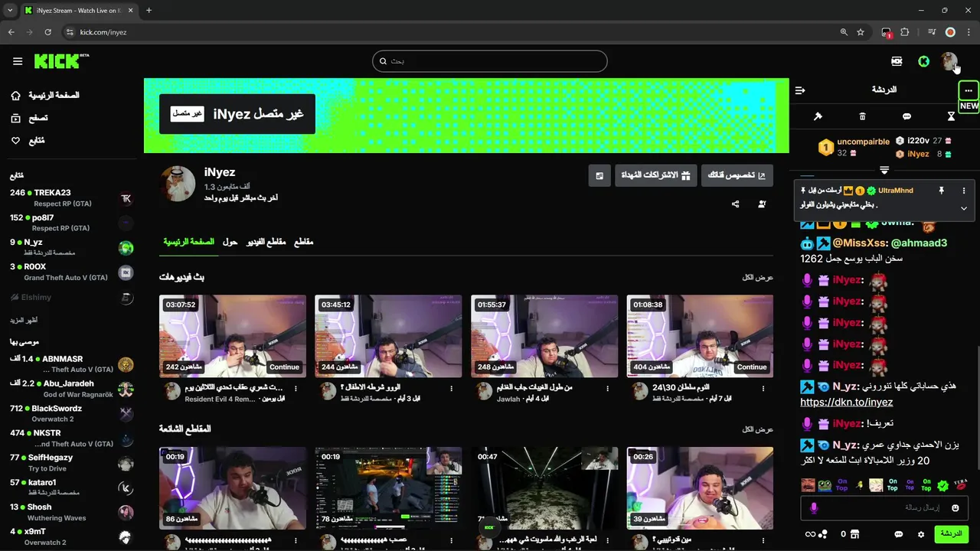This screenshot has height=551, width=980.
Task: Open 'تصفح' in left sidebar
Action: pos(29,118)
